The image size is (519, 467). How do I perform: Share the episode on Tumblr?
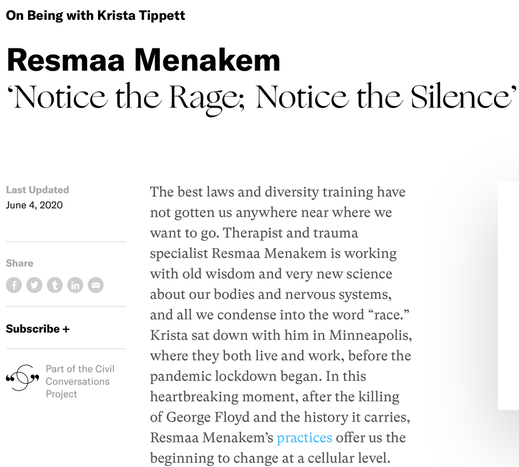tap(55, 285)
